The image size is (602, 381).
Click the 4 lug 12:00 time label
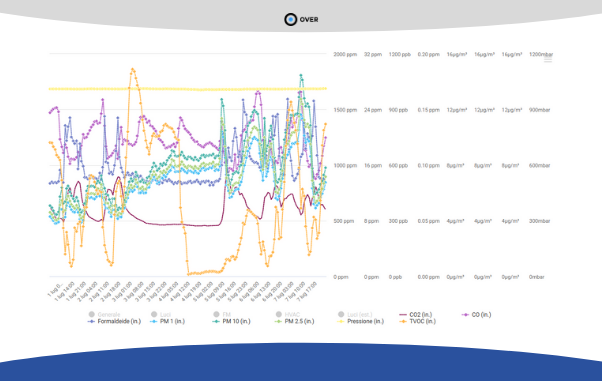(x=179, y=292)
